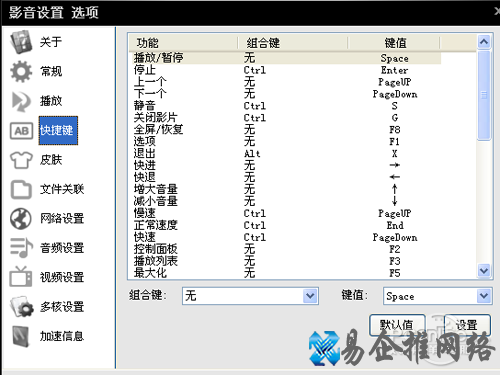Click the 组合键 column header

pos(293,43)
